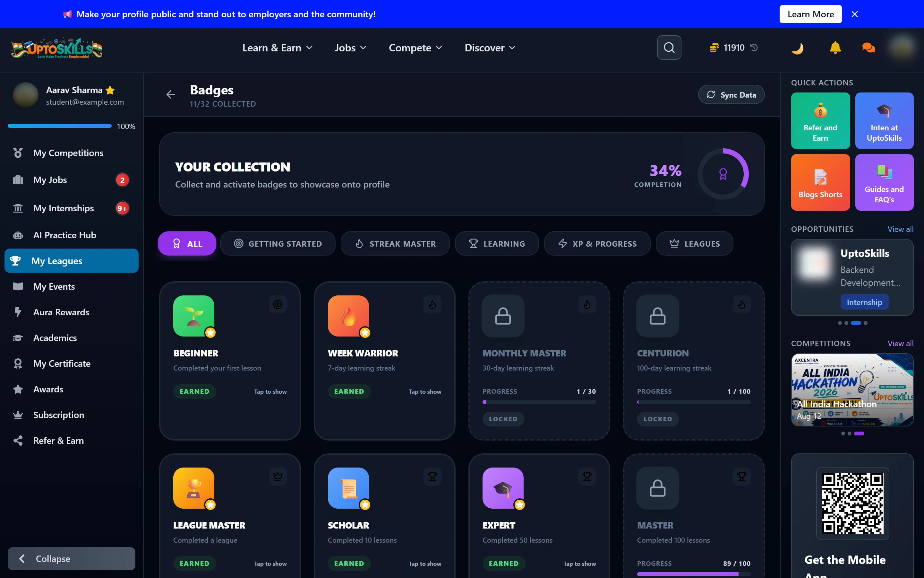Toggle dark mode moon icon
Screen dimensions: 924x578
click(798, 48)
